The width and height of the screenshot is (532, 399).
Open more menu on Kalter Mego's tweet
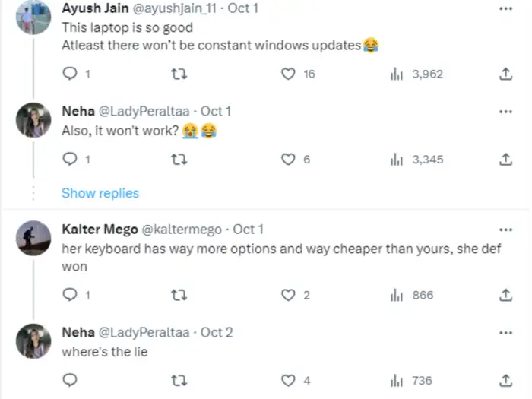505,230
